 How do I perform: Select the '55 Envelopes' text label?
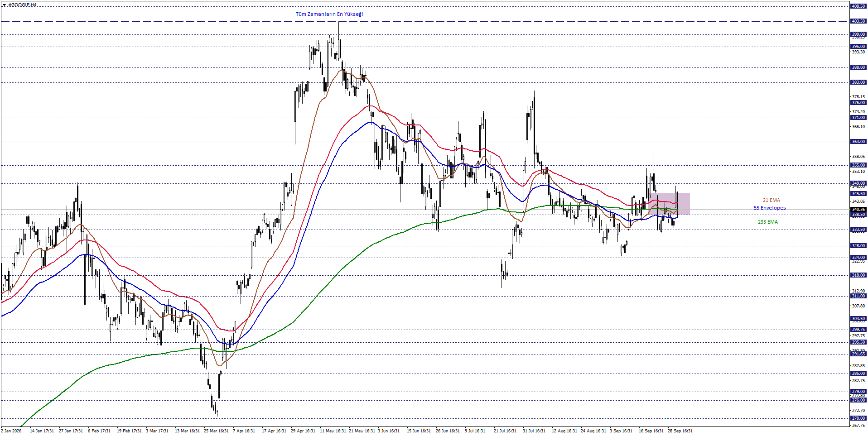(x=770, y=208)
